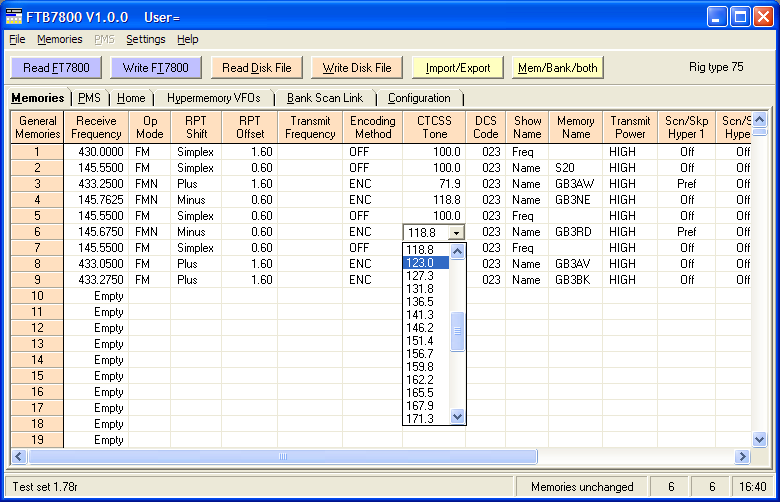Screen dimensions: 780x502
Task: Click the Scn/Skp Hyper 1 column header
Action: [x=686, y=127]
